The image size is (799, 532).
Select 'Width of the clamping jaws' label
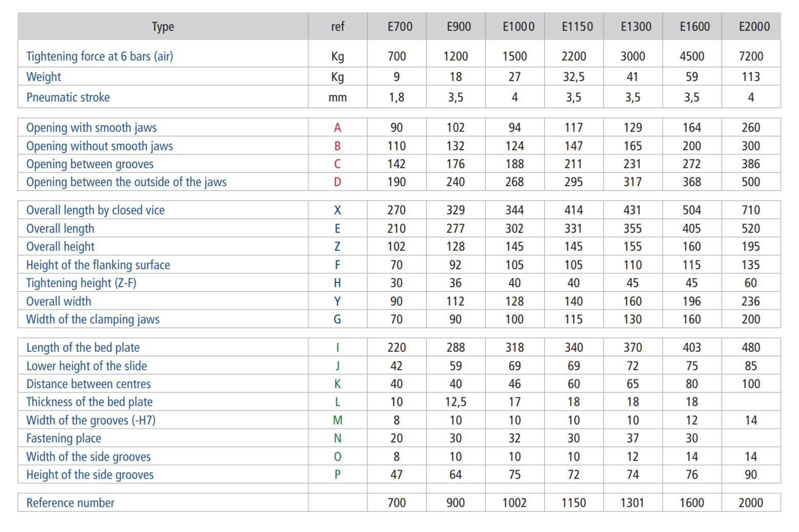93,319
